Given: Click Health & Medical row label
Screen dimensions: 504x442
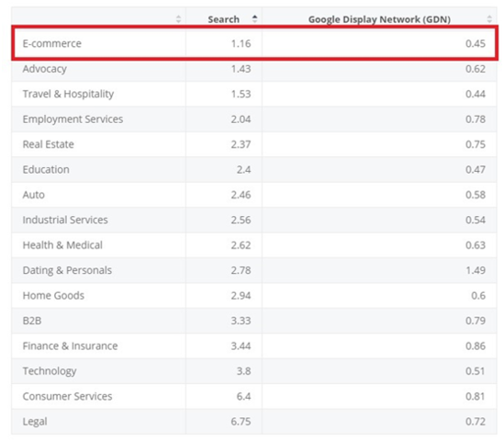Looking at the screenshot, I should [62, 245].
